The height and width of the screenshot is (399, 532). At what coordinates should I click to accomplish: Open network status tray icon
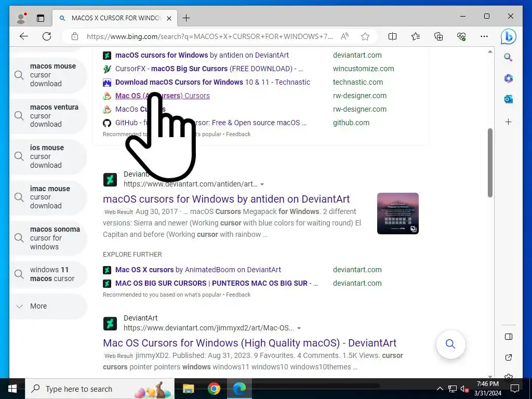(x=453, y=389)
